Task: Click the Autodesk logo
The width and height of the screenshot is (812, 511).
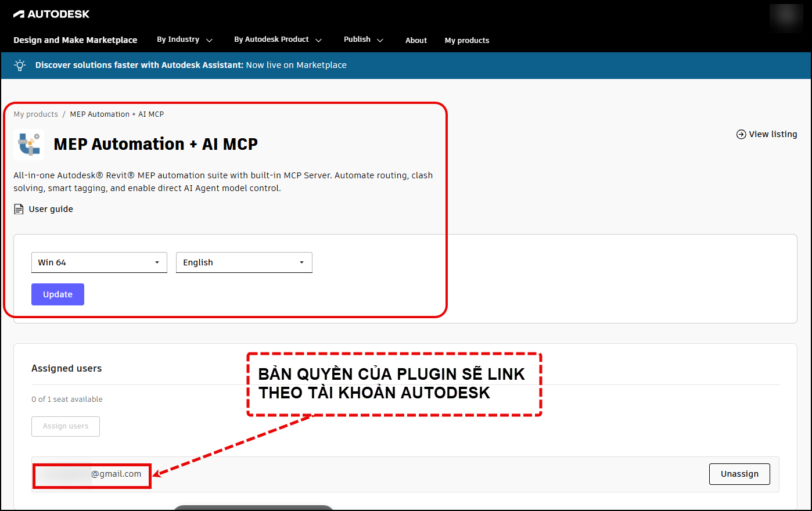Action: point(51,14)
